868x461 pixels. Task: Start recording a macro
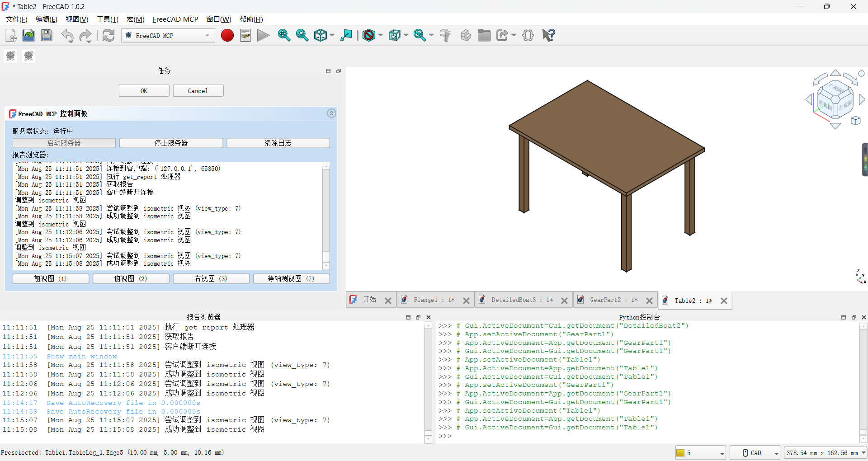[x=227, y=35]
